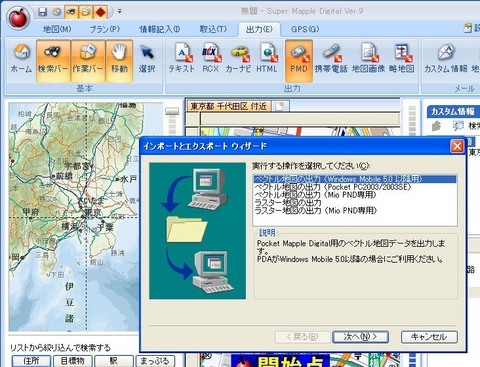Click the まっぷる search button
This screenshot has height=367, width=480.
(154, 361)
